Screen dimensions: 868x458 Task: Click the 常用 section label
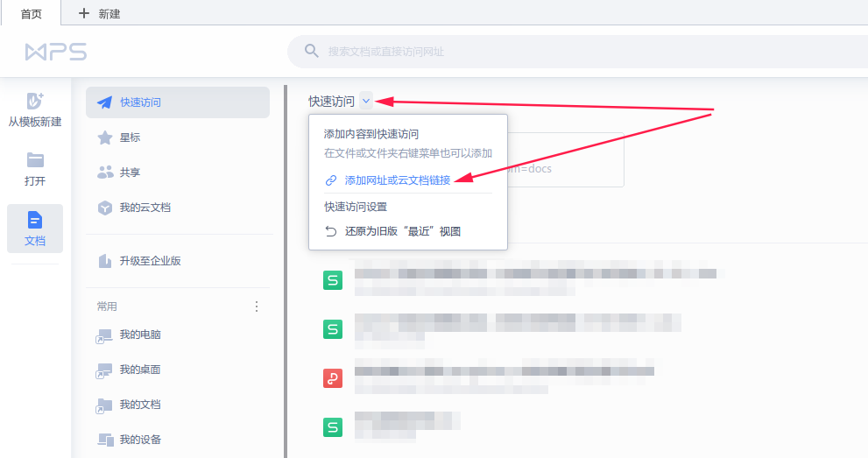click(x=107, y=307)
